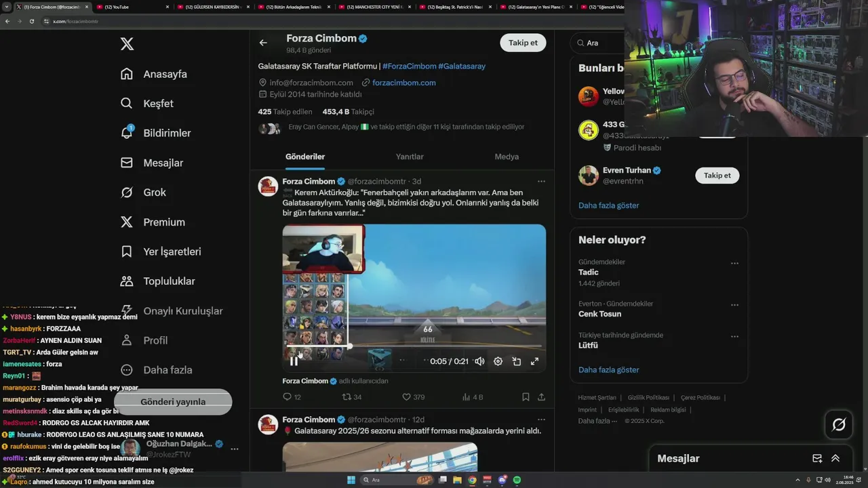868x488 pixels.
Task: Repost the post with 34 reposts
Action: 351,397
